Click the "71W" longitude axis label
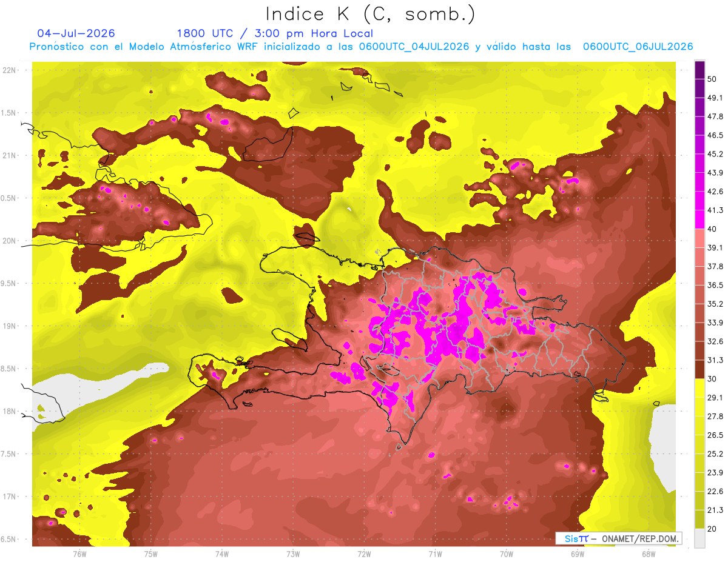Screen dimensions: 728x562 (x=435, y=554)
